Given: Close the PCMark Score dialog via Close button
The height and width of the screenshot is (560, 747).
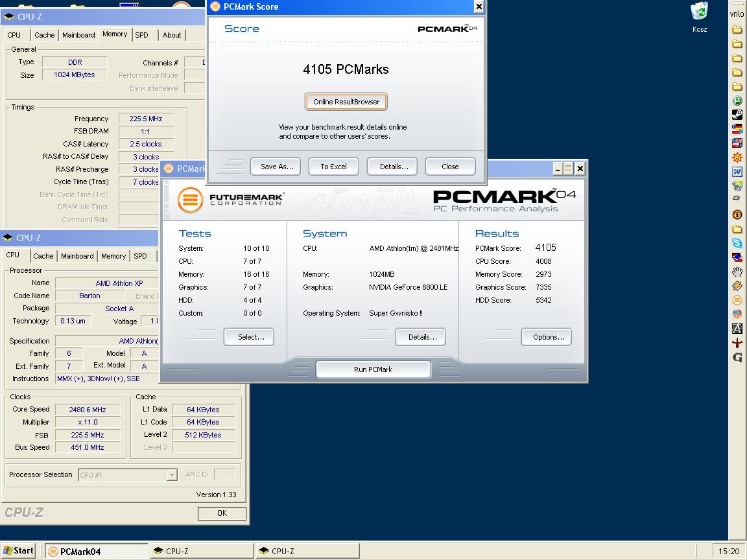Looking at the screenshot, I should pos(450,167).
